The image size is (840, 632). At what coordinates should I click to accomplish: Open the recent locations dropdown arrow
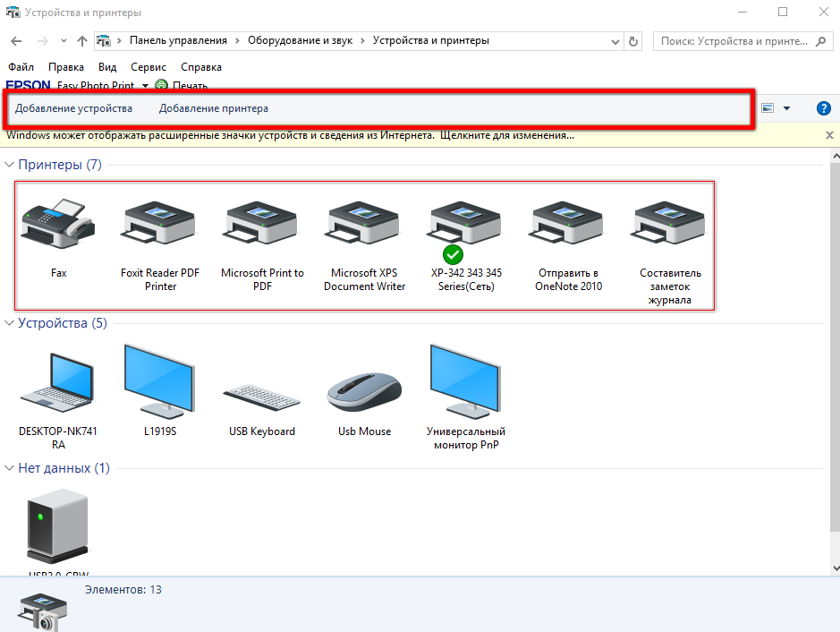point(64,41)
